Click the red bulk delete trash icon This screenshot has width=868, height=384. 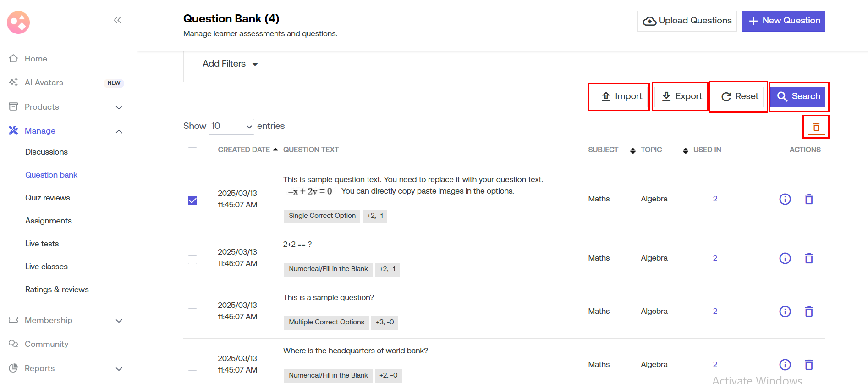(x=816, y=127)
